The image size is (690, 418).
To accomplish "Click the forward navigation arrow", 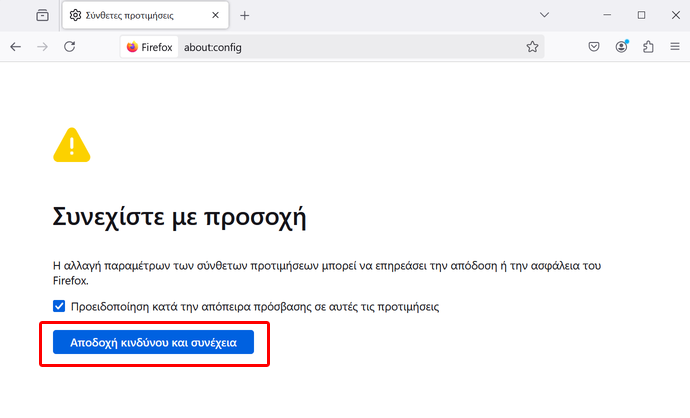I will pos(42,47).
